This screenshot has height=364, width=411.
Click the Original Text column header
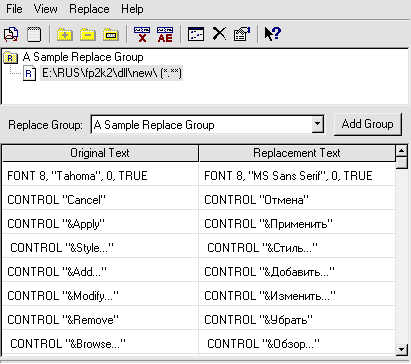coord(100,153)
